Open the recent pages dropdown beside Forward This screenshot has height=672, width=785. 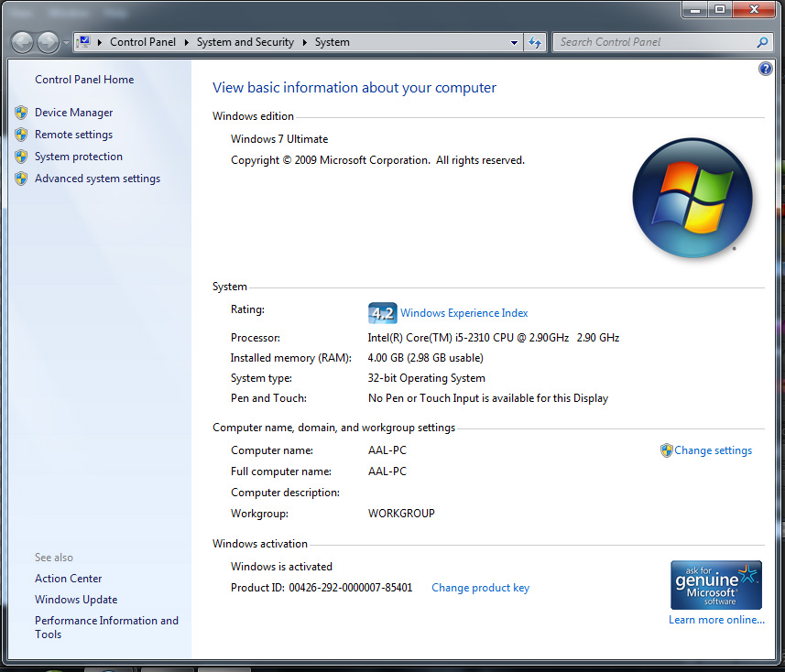pos(66,43)
